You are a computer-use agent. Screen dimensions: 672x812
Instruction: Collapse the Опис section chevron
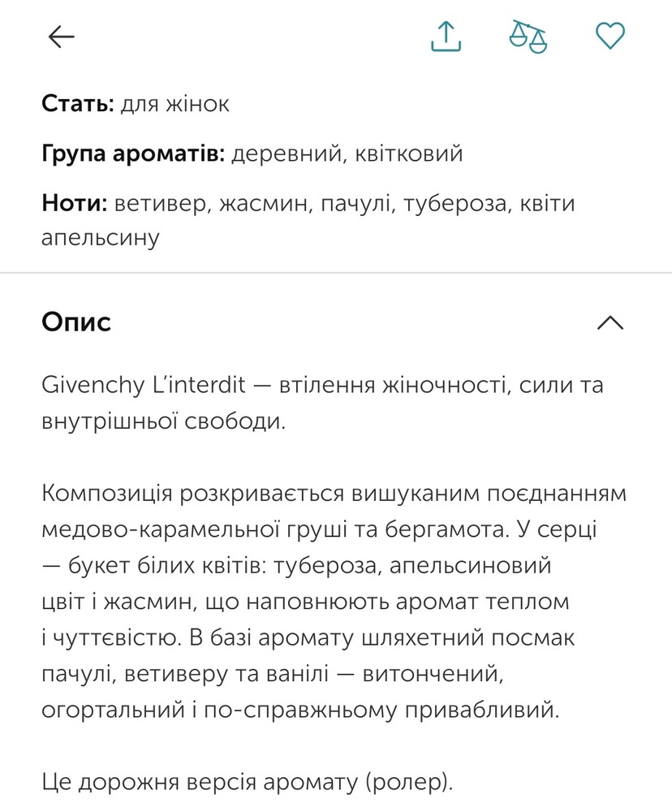pos(610,323)
